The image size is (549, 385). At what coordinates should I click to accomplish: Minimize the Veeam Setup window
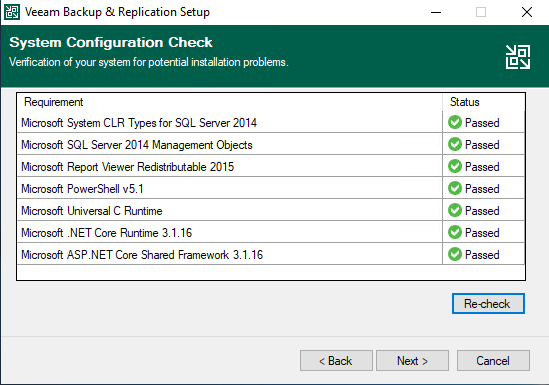point(436,12)
